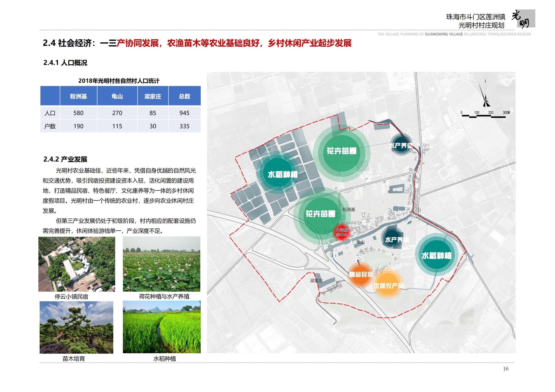The width and height of the screenshot is (555, 392).
Task: Select the table cell showing 115
Action: click(117, 126)
